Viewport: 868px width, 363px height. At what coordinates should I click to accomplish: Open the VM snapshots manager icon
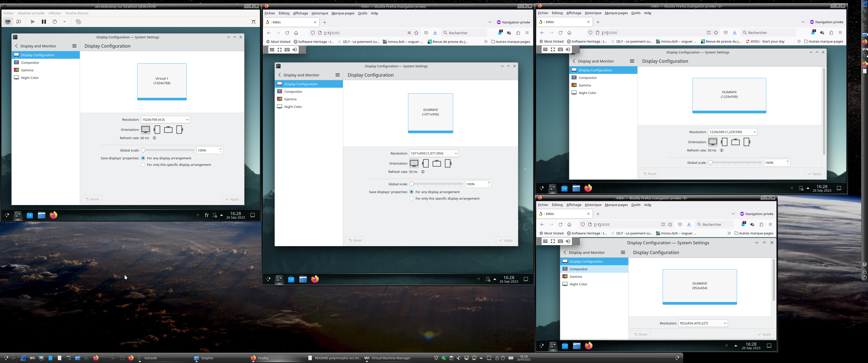78,21
